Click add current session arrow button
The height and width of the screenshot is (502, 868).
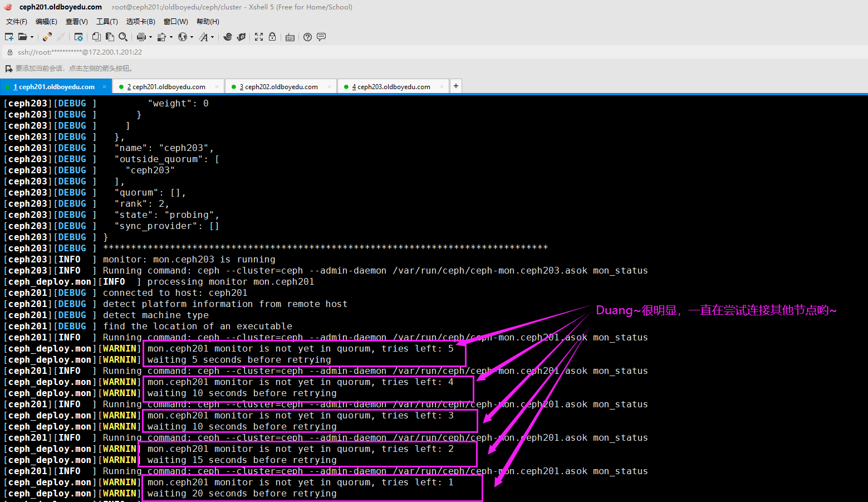[x=9, y=69]
